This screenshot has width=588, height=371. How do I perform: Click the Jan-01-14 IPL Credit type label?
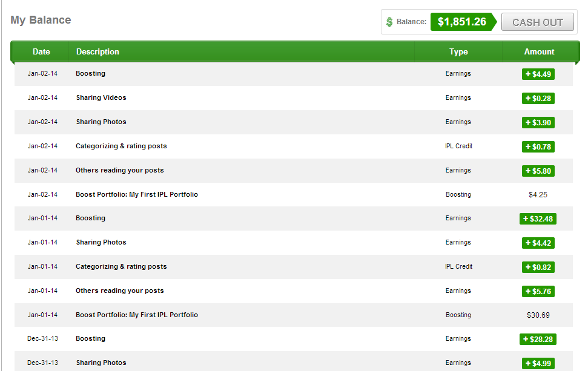click(458, 266)
